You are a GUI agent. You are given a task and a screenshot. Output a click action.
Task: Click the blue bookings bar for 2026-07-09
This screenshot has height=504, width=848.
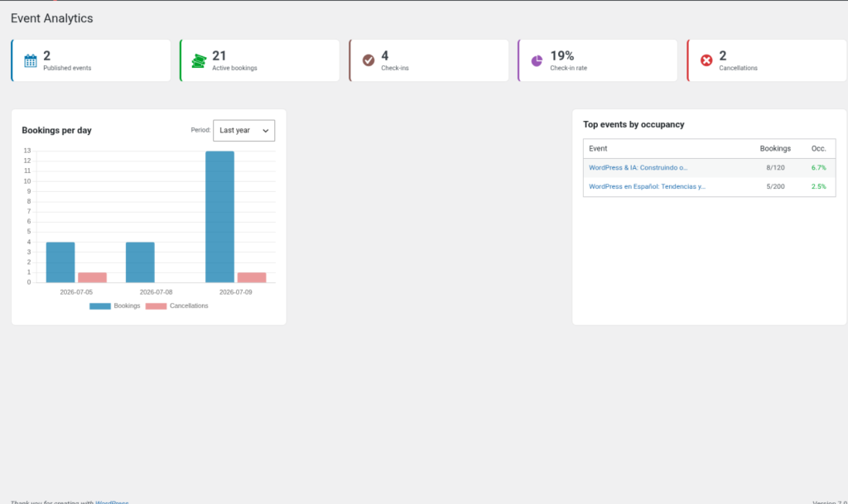pos(219,217)
